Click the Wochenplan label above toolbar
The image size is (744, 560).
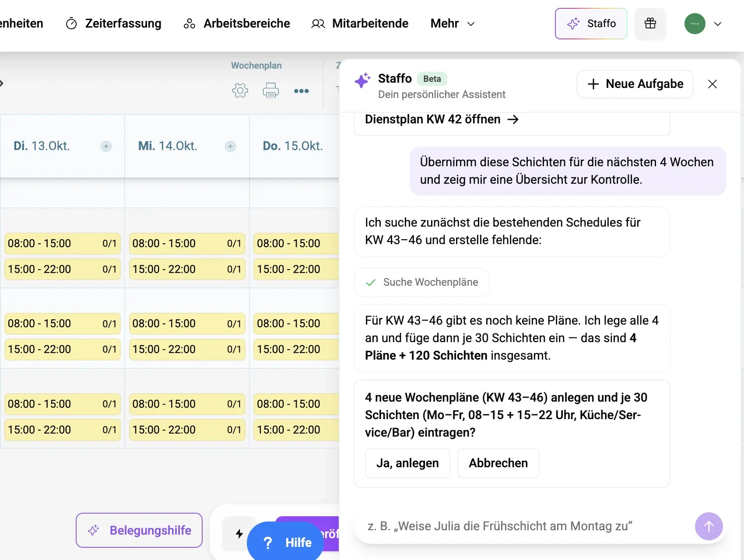(x=256, y=66)
